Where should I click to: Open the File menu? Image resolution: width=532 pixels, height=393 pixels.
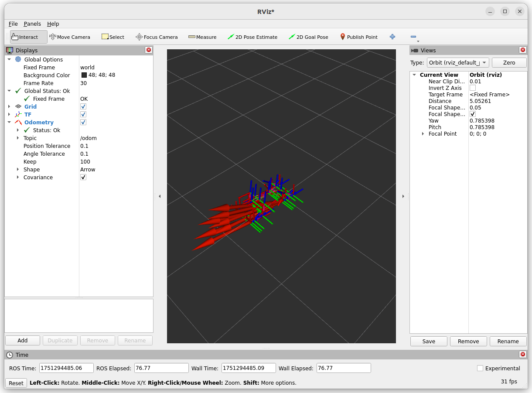click(x=13, y=24)
